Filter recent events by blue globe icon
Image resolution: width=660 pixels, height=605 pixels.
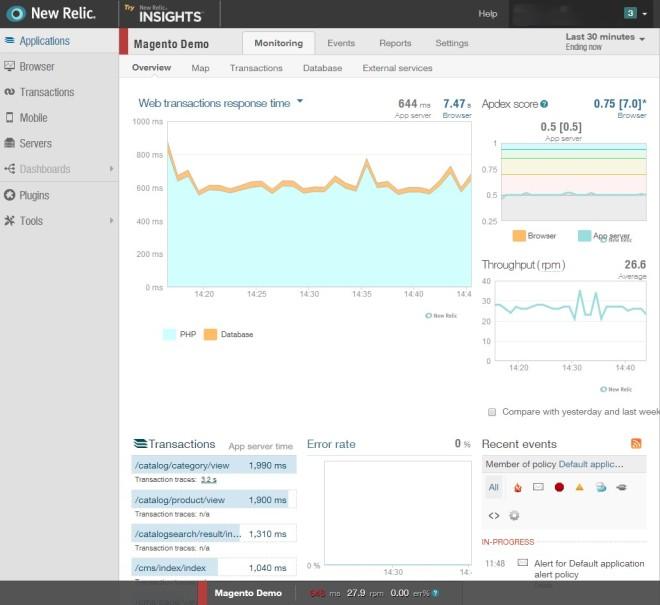601,488
